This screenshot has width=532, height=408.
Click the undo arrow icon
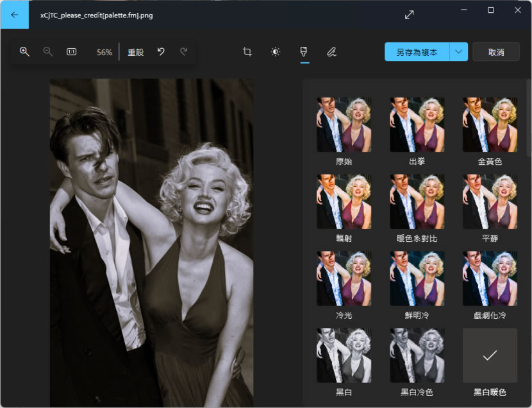click(x=161, y=52)
